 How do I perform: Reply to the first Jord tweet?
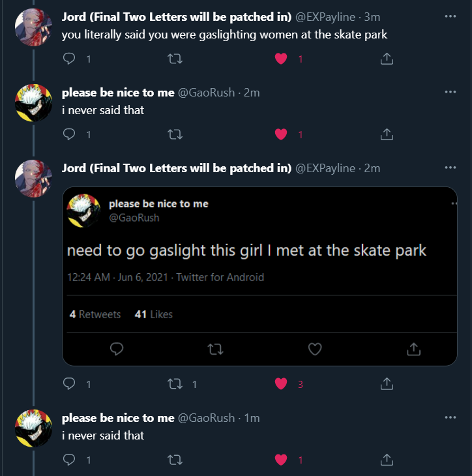[70, 59]
